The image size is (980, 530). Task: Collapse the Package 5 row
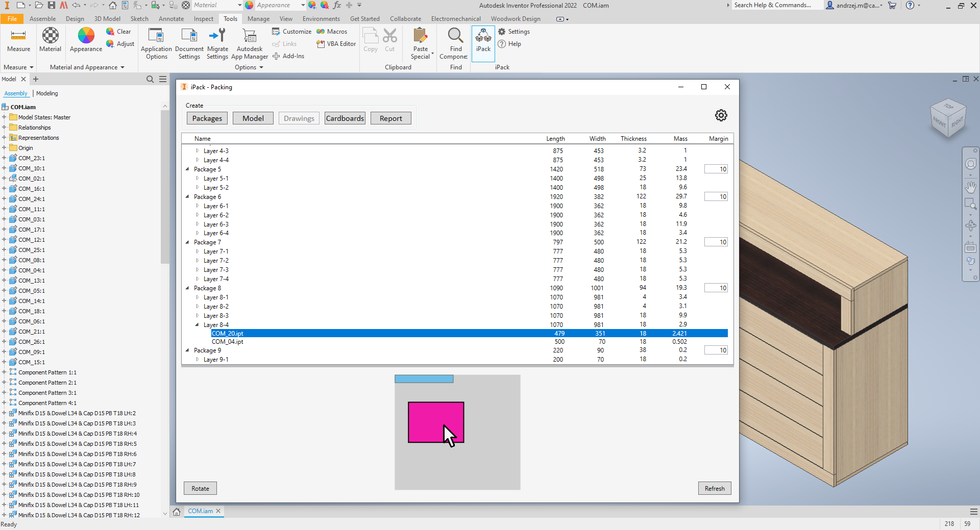187,169
